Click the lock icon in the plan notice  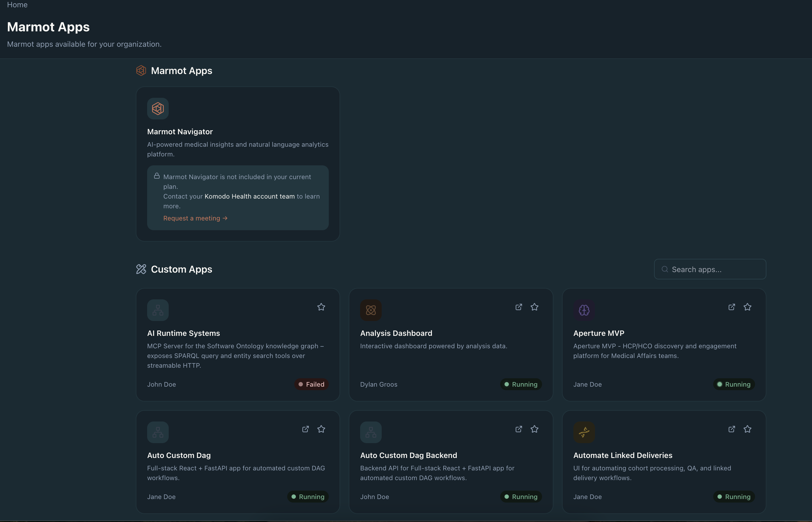pyautogui.click(x=157, y=176)
